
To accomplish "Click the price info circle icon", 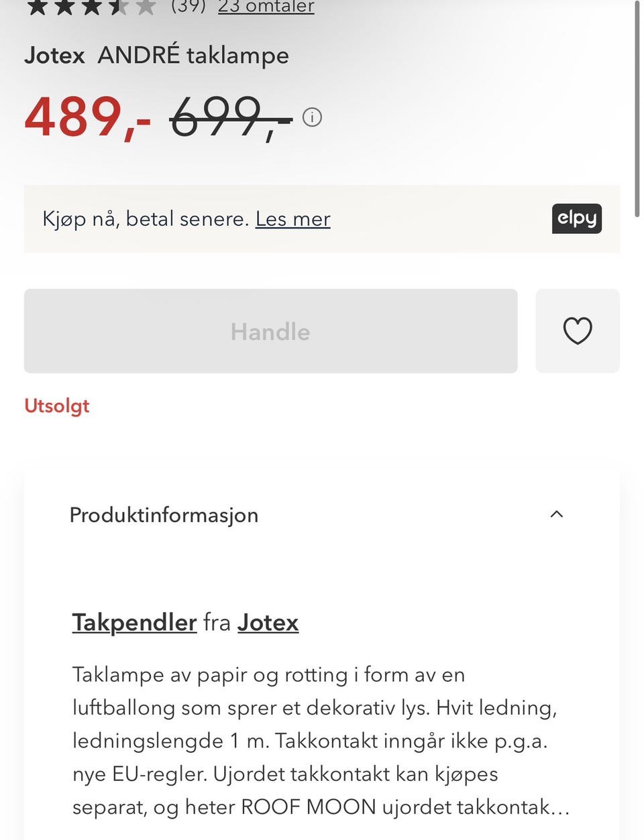I will [312, 117].
